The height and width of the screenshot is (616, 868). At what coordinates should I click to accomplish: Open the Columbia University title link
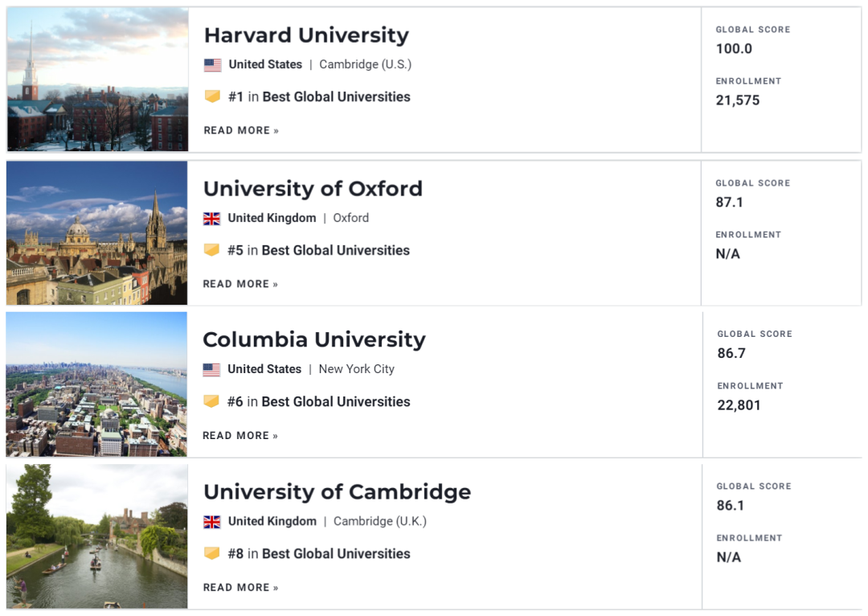tap(313, 340)
